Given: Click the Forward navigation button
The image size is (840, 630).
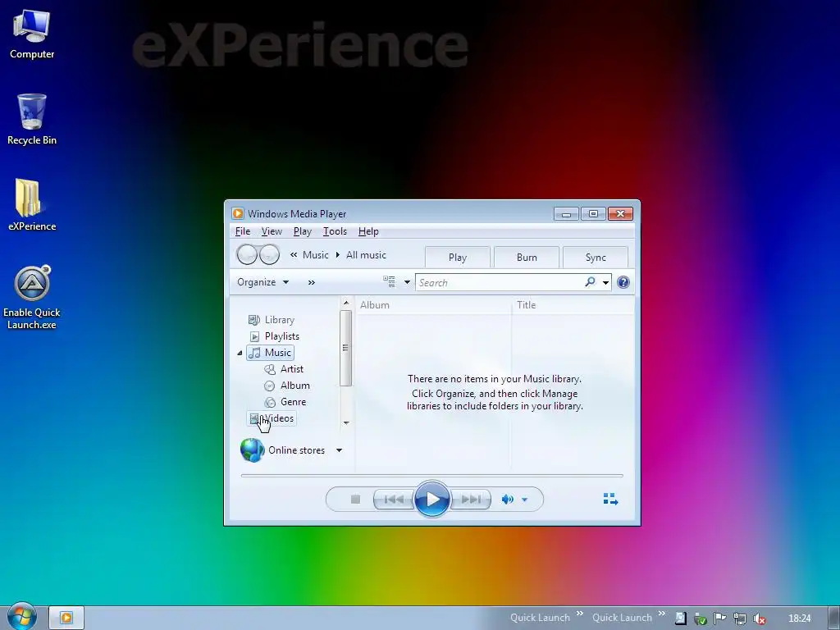Looking at the screenshot, I should coord(269,254).
